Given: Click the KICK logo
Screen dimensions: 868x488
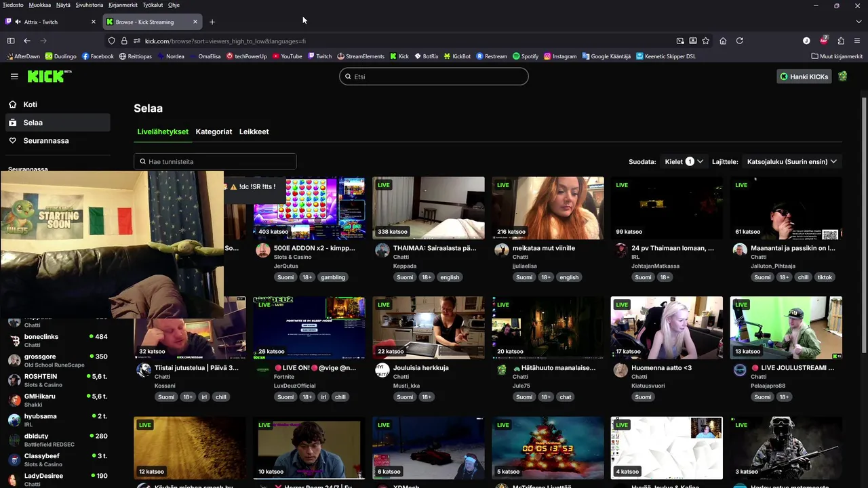Looking at the screenshot, I should click(50, 76).
